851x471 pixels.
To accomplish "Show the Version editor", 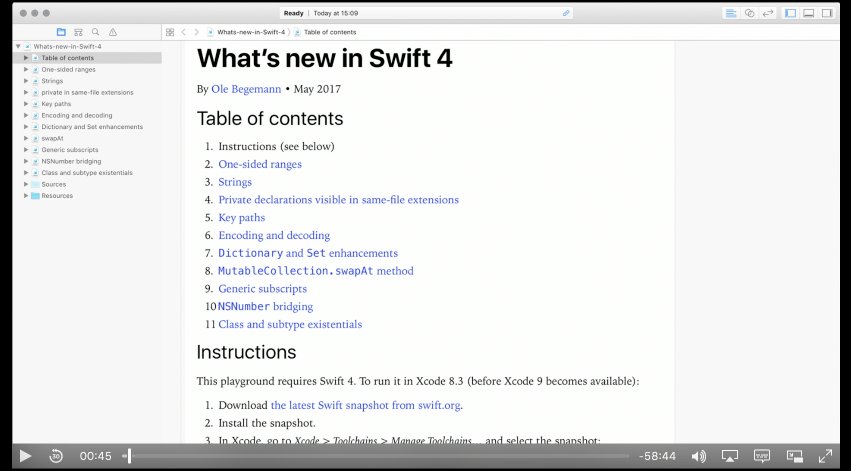I will click(767, 13).
